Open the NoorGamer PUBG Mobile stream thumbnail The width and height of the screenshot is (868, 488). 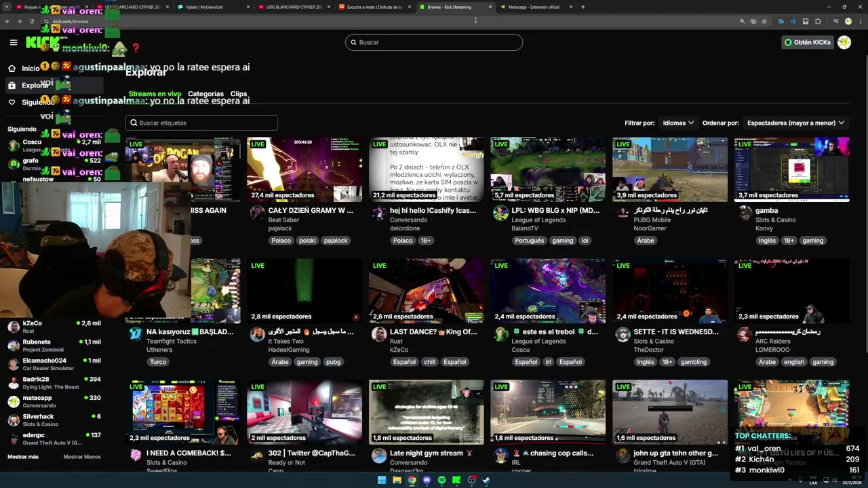pos(670,169)
